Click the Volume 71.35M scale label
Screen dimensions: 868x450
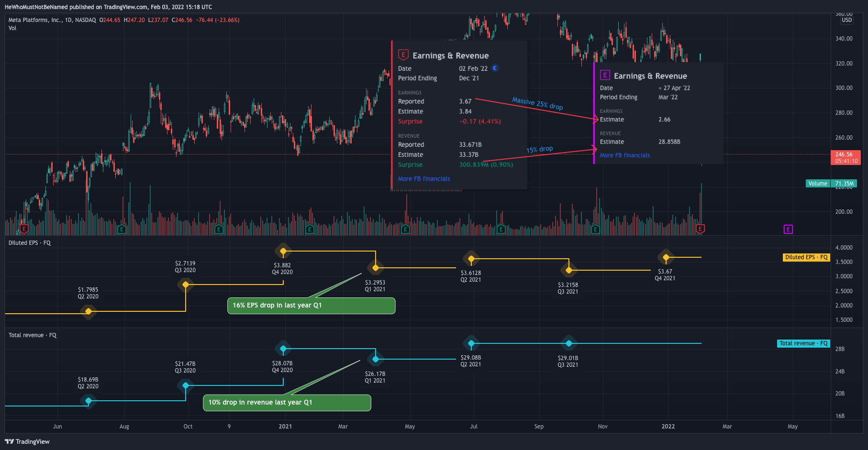pos(832,184)
